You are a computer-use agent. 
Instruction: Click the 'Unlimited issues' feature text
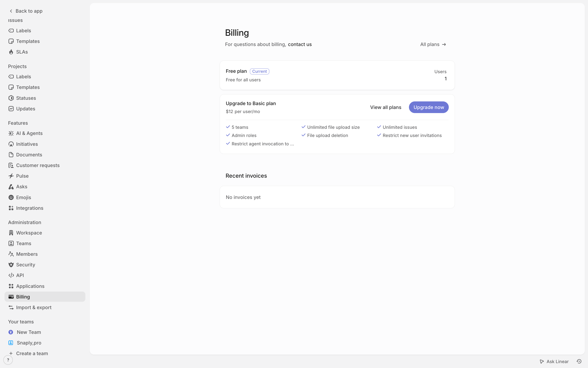[x=400, y=127]
